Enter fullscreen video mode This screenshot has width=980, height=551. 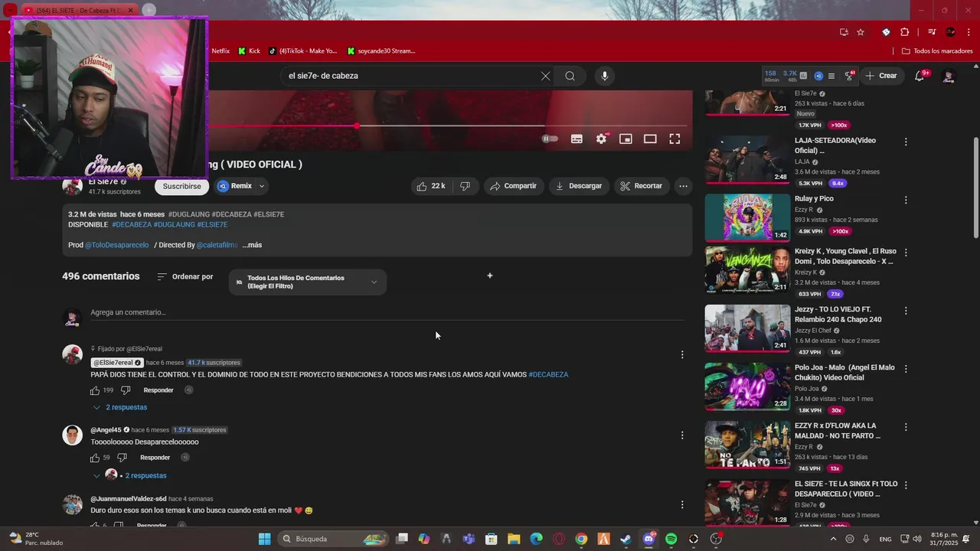675,139
